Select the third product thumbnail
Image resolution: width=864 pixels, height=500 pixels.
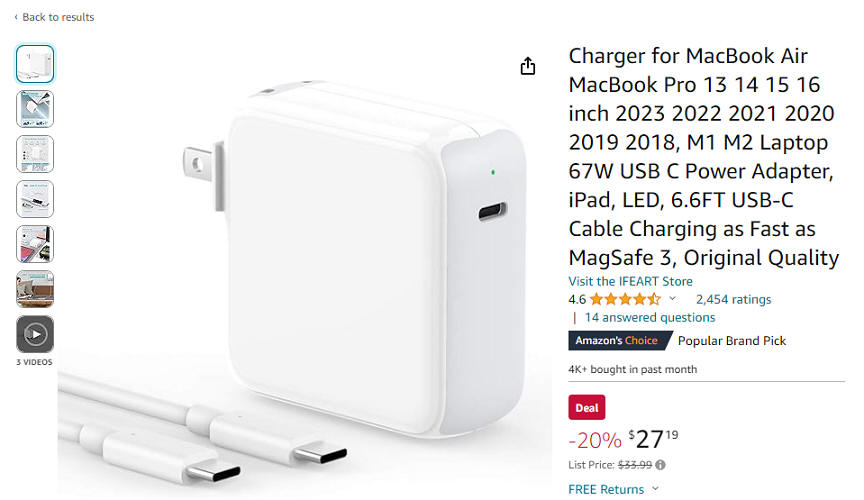(x=35, y=154)
